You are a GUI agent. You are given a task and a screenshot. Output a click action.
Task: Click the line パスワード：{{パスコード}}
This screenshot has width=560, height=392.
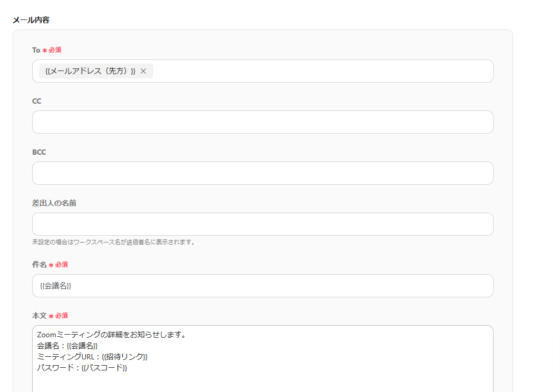coord(82,368)
